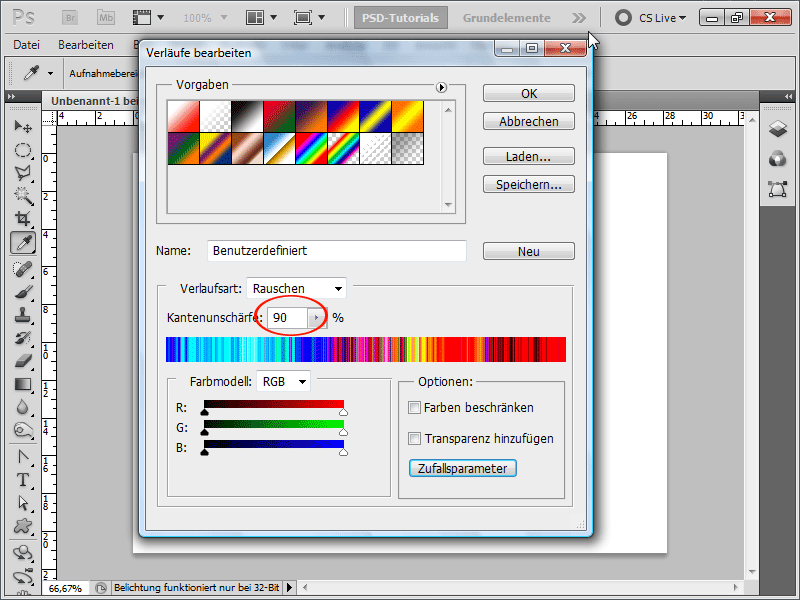Screen dimensions: 800x600
Task: Open Kantenunschärfe slider popup arrow
Action: (316, 318)
